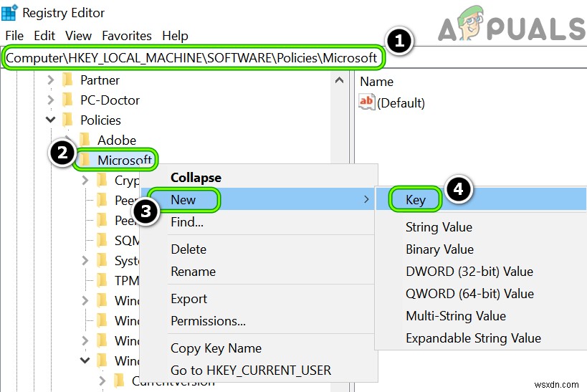The width and height of the screenshot is (587, 392).
Task: Choose Find... in the context menu
Action: pyautogui.click(x=187, y=222)
